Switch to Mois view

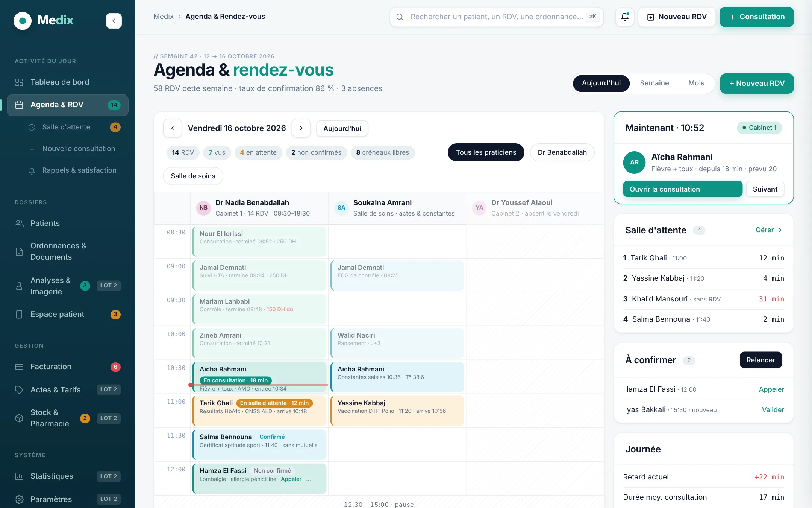[696, 83]
